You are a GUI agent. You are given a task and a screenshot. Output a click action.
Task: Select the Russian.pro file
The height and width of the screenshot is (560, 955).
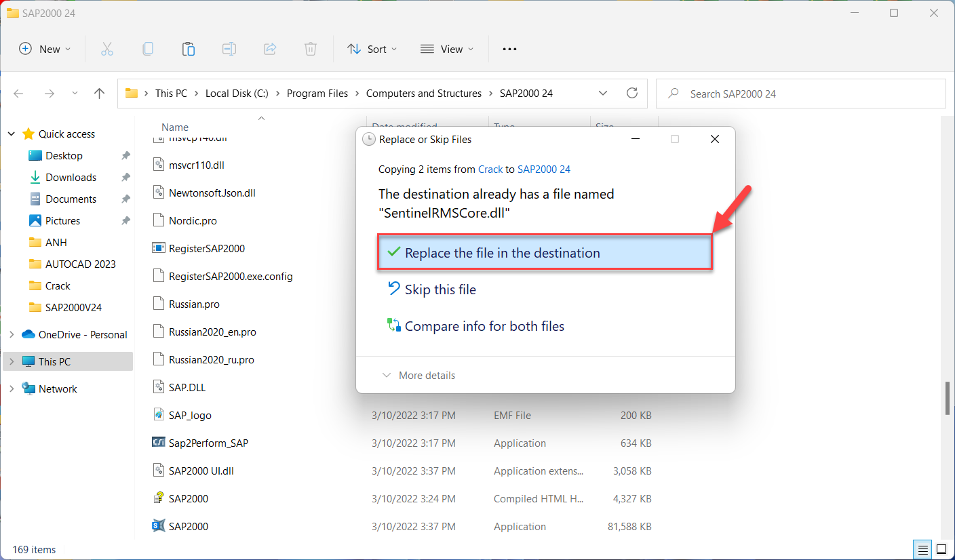194,304
